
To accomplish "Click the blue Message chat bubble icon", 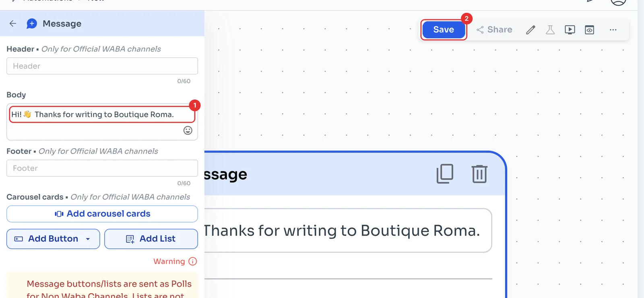I will 32,24.
